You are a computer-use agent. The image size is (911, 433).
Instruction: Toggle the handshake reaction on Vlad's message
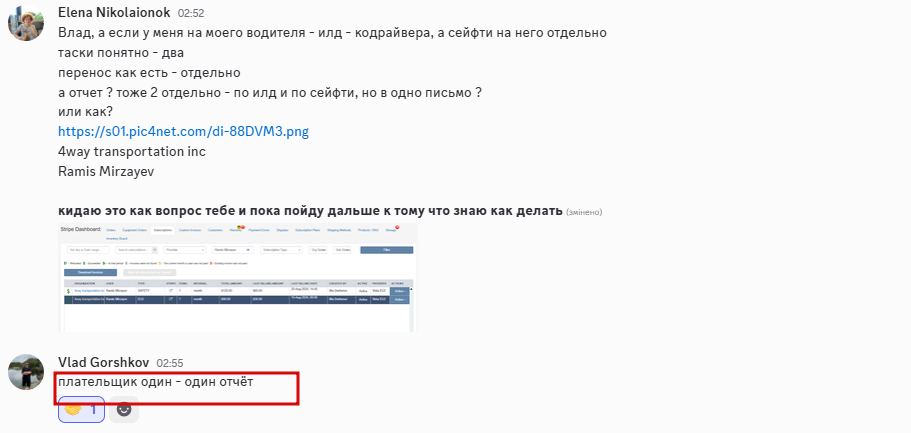click(x=81, y=409)
